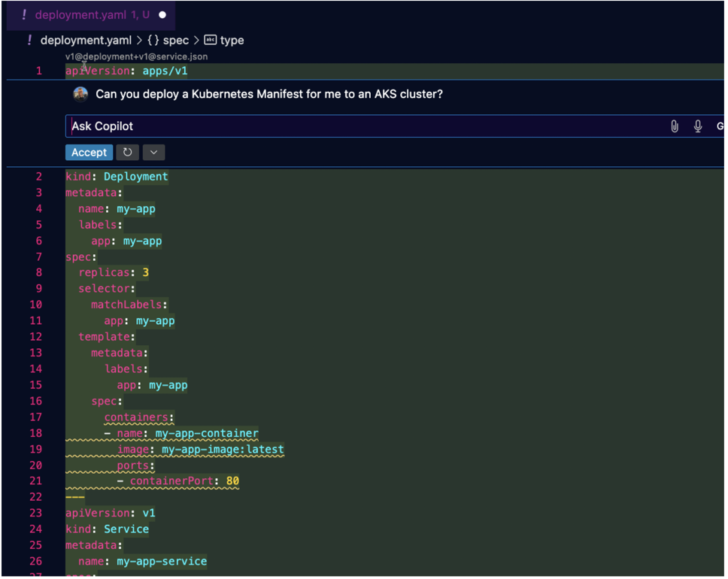Click the text 'image: my-app-image:latest'
The image size is (728, 579).
(201, 450)
